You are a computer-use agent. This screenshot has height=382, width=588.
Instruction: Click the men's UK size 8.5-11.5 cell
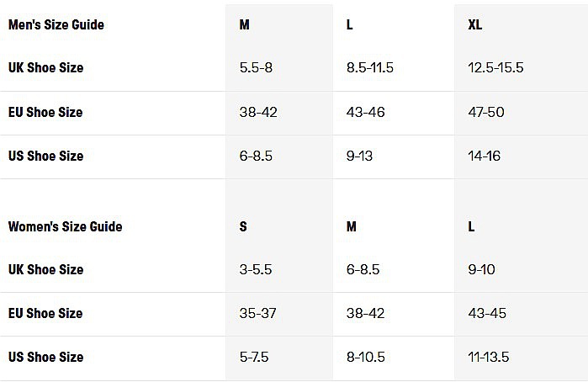click(370, 67)
